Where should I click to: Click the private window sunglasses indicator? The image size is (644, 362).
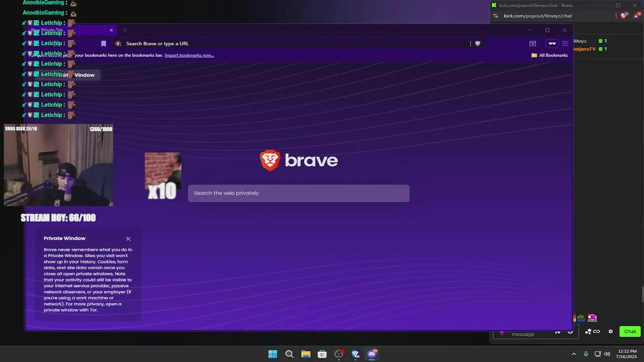(x=552, y=44)
